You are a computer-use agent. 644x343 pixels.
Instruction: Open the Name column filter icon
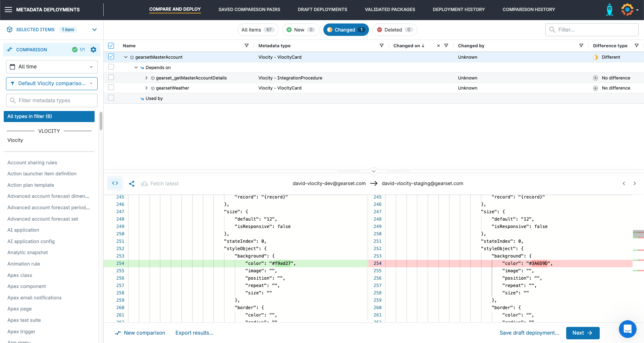(247, 46)
